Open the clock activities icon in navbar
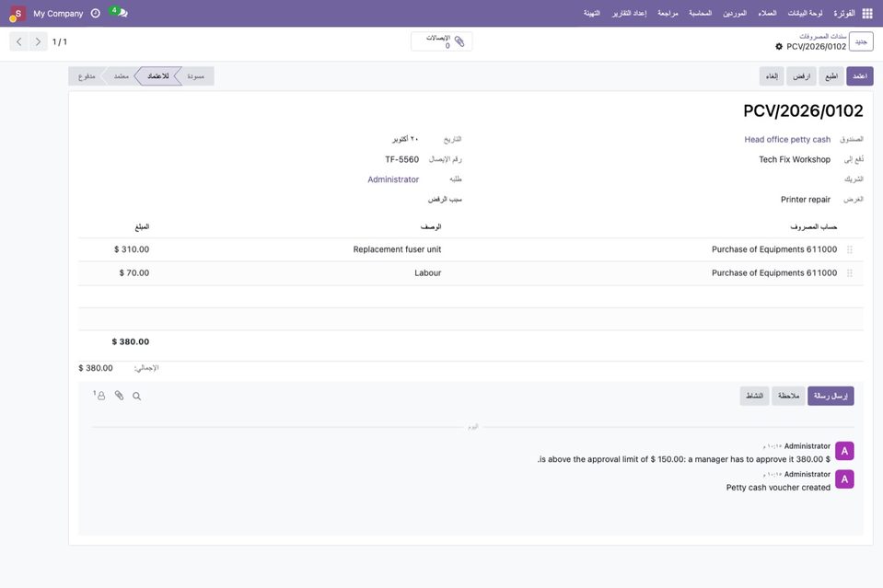 pyautogui.click(x=95, y=13)
